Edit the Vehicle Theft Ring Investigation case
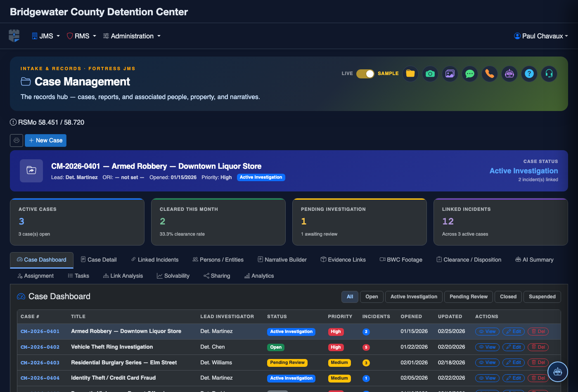Image resolution: width=578 pixels, height=392 pixels. click(513, 347)
